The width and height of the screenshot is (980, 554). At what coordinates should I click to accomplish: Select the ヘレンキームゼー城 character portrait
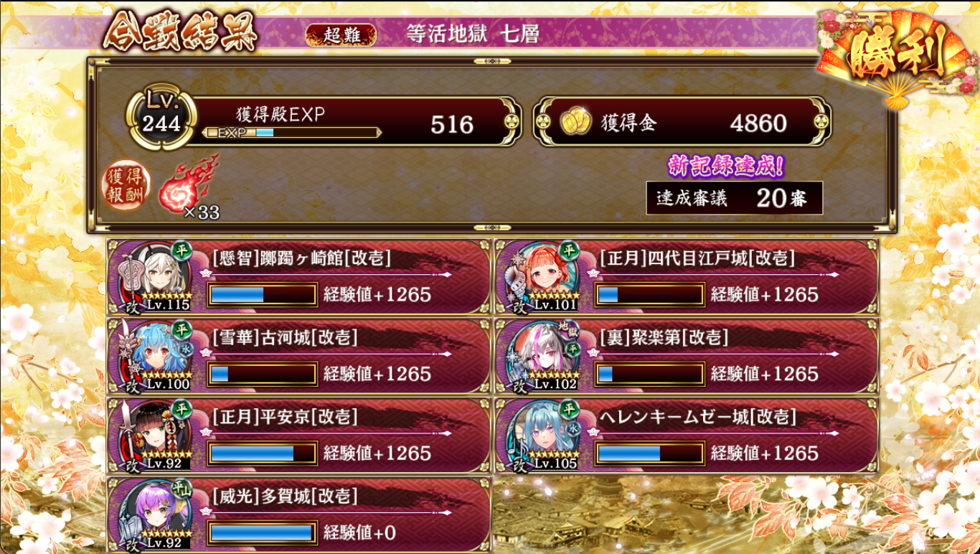click(544, 435)
